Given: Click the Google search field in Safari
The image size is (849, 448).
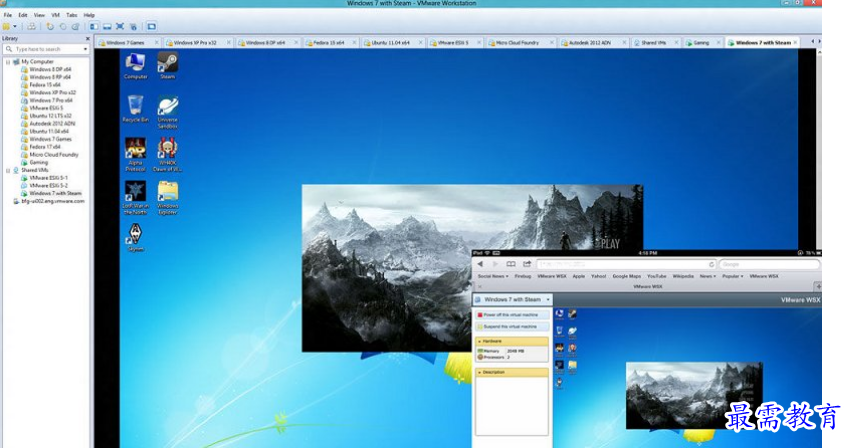Looking at the screenshot, I should point(769,264).
